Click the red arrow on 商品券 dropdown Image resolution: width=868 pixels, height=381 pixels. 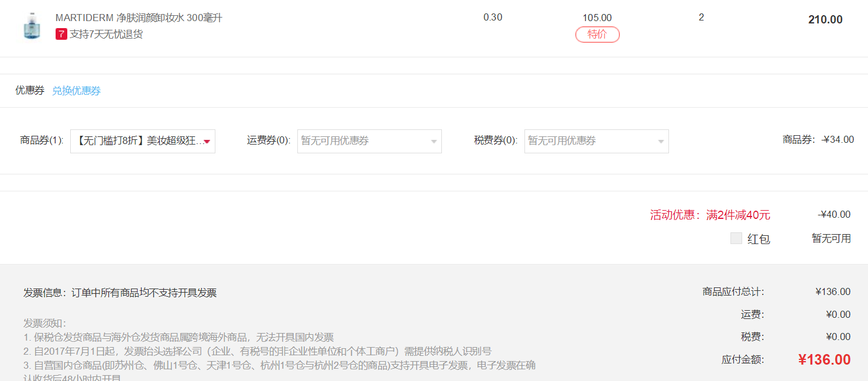pos(207,142)
